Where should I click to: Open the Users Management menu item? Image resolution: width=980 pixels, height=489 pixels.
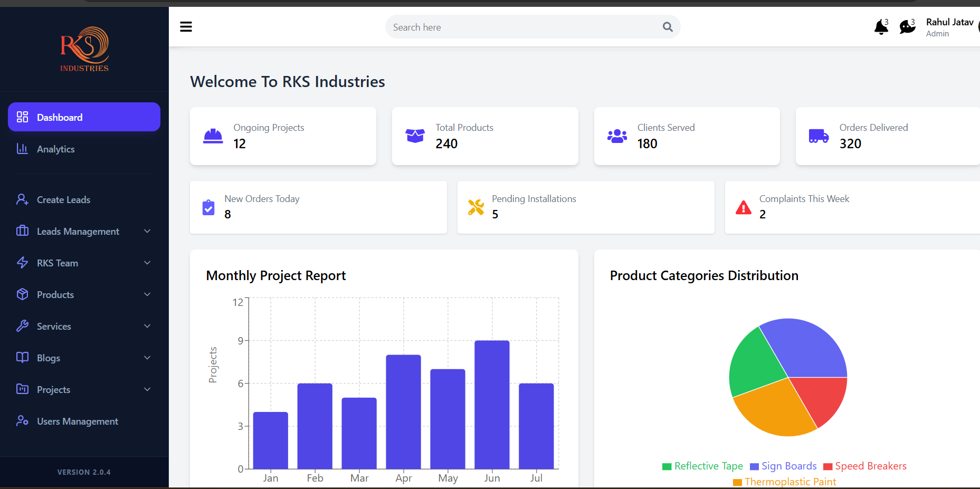click(84, 421)
